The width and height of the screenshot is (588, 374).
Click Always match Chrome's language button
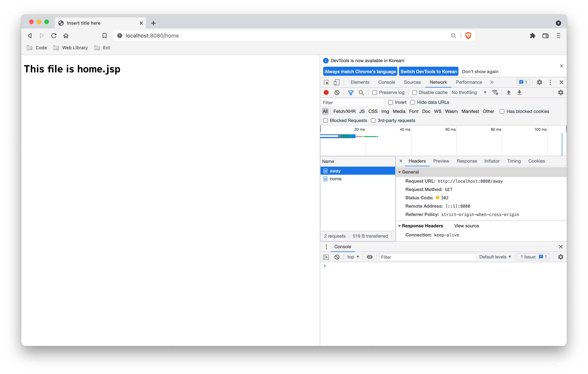pos(360,72)
